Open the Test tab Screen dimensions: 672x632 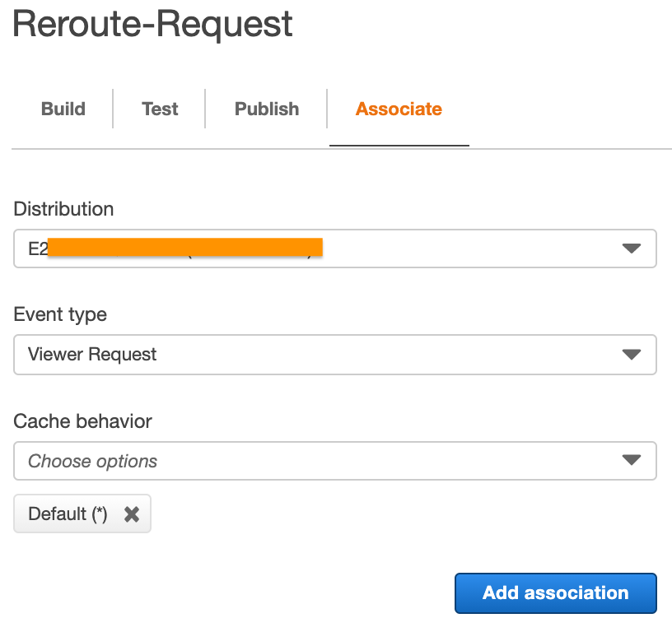click(x=160, y=109)
